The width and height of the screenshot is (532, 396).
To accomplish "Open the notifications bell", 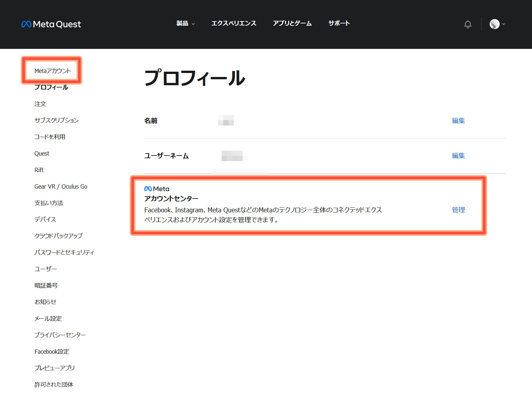I will 468,24.
